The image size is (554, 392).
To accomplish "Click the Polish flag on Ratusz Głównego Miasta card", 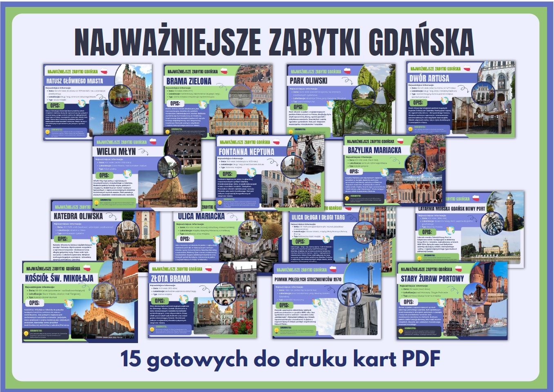I will (x=104, y=71).
